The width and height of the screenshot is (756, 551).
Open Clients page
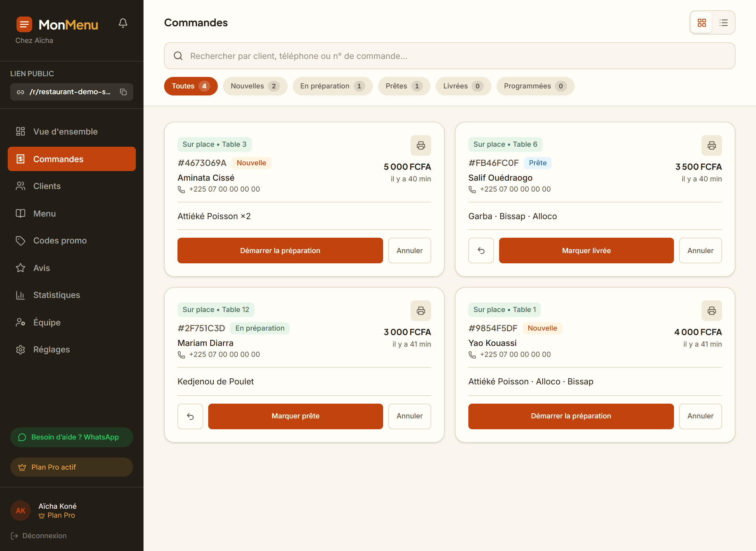click(71, 186)
